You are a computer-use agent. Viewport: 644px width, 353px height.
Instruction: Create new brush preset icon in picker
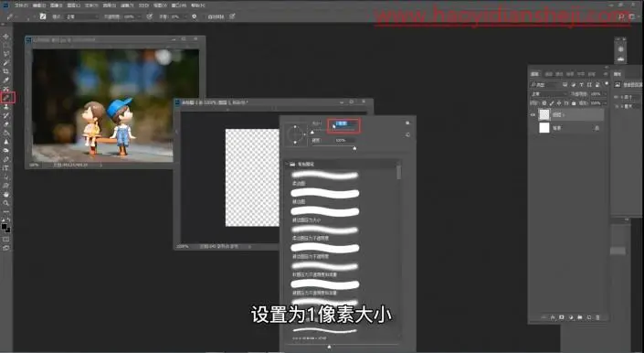pyautogui.click(x=407, y=134)
